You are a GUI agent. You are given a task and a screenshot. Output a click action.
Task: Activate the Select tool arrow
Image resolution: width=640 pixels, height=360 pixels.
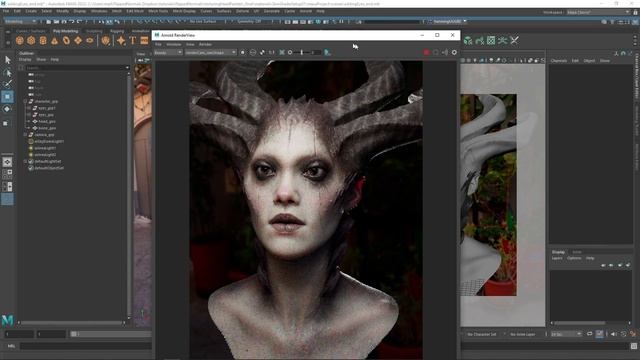[x=7, y=60]
